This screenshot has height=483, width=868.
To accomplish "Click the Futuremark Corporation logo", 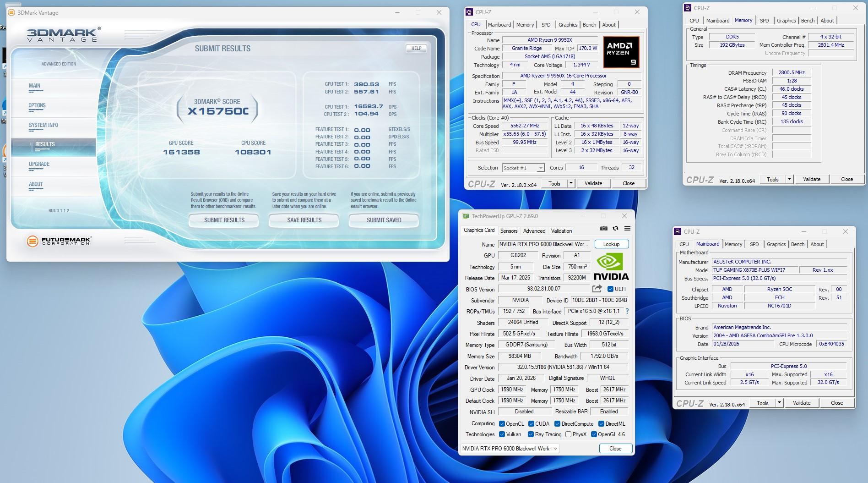I will tap(59, 241).
